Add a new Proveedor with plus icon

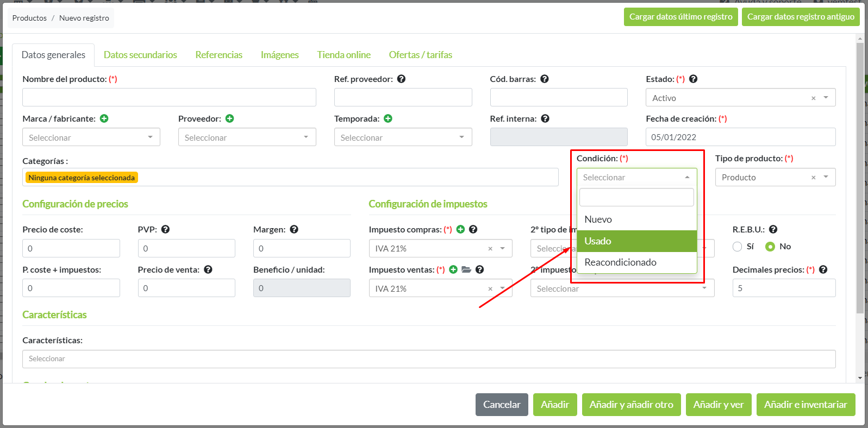[x=230, y=118]
